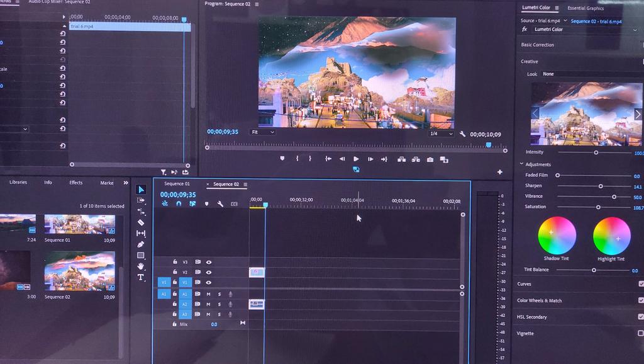Toggle timeline Snap magnet icon
Viewport: 644px width, 364px height.
(x=179, y=203)
